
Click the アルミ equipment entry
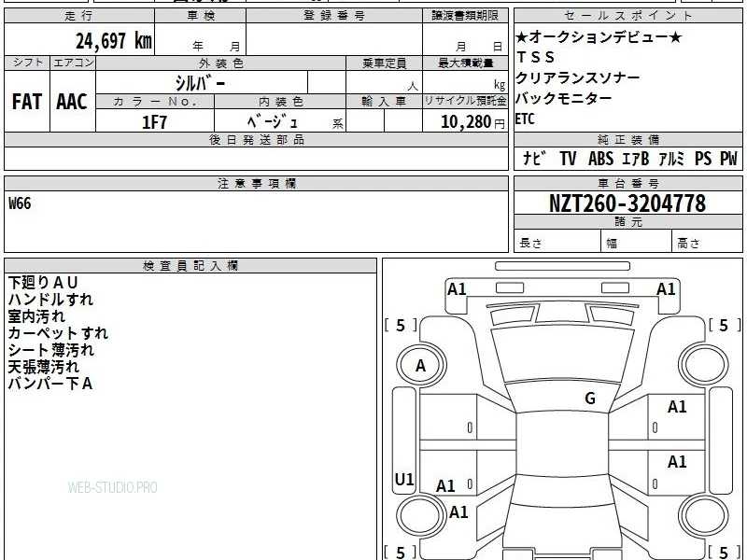(671, 159)
